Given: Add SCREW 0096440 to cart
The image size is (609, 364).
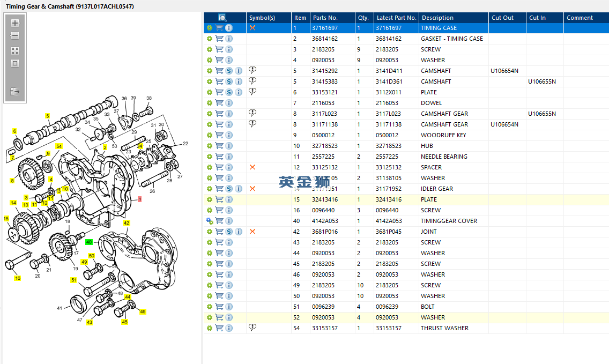Looking at the screenshot, I should pyautogui.click(x=219, y=210).
